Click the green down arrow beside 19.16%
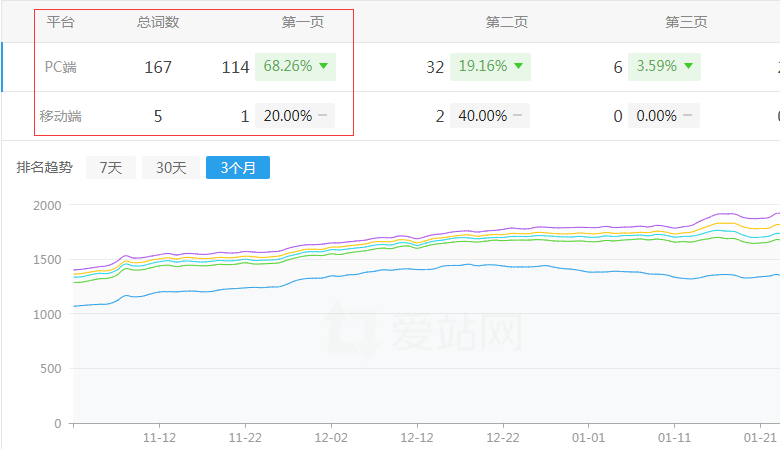Image resolution: width=780 pixels, height=449 pixels. 518,67
